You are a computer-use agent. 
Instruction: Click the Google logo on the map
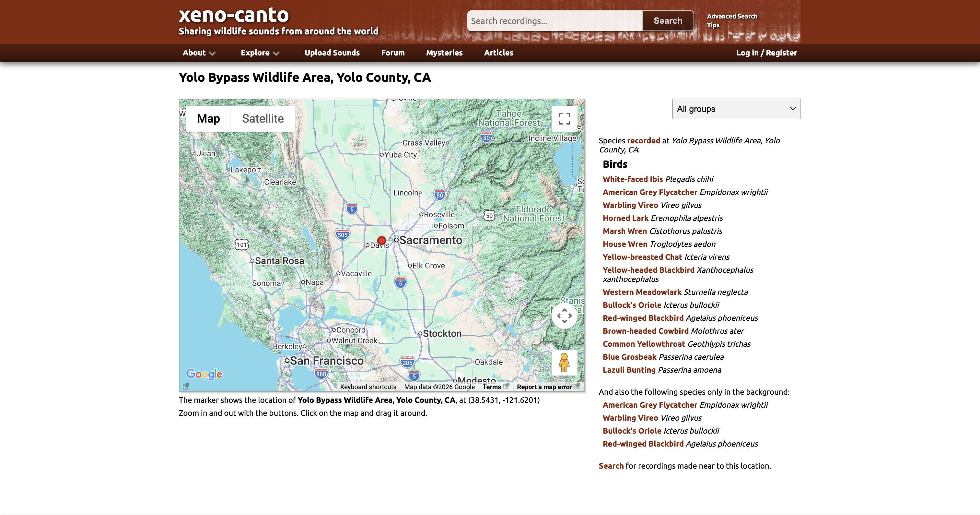pyautogui.click(x=204, y=374)
